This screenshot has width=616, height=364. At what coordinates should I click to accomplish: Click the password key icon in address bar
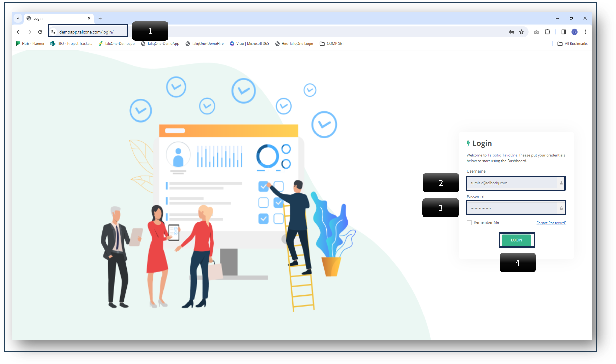(x=511, y=32)
